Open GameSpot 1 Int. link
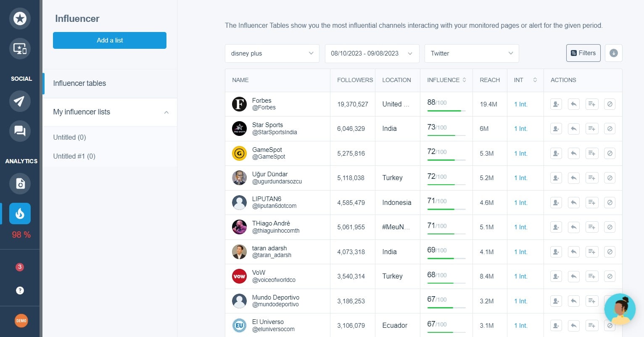 (x=520, y=154)
